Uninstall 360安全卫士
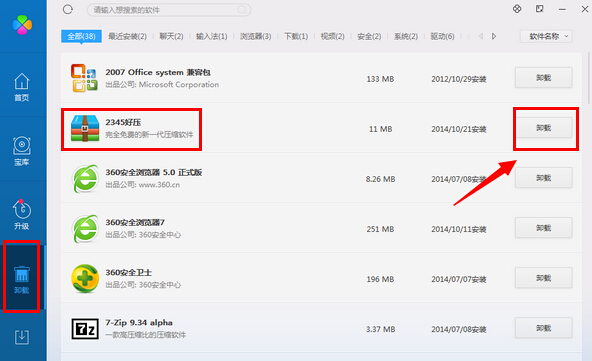The height and width of the screenshot is (361, 592). [x=544, y=278]
